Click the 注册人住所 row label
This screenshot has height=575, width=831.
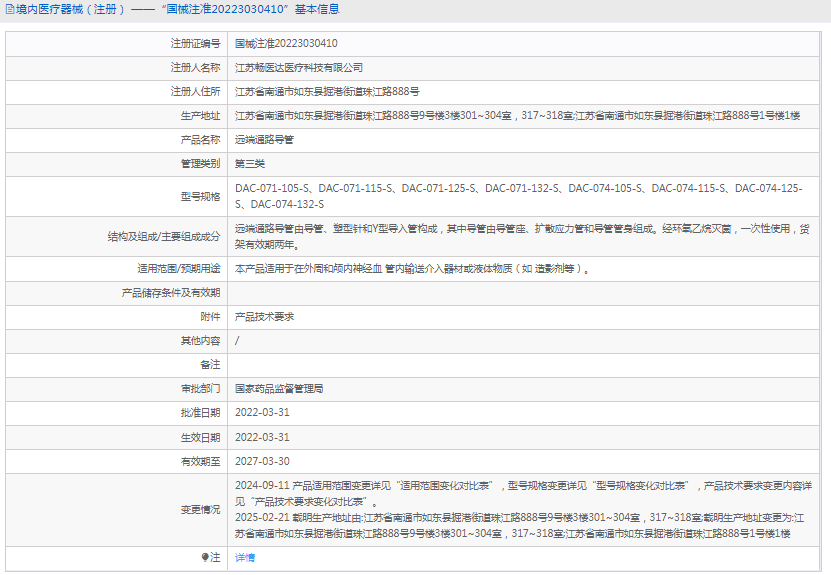[195, 92]
